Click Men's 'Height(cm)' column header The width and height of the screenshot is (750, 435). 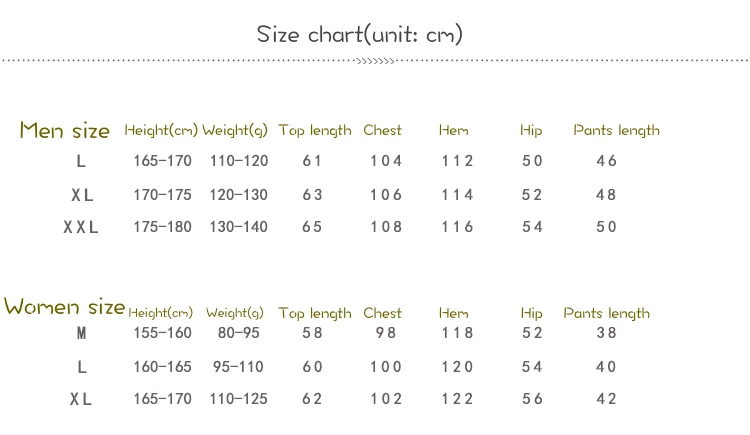click(161, 130)
